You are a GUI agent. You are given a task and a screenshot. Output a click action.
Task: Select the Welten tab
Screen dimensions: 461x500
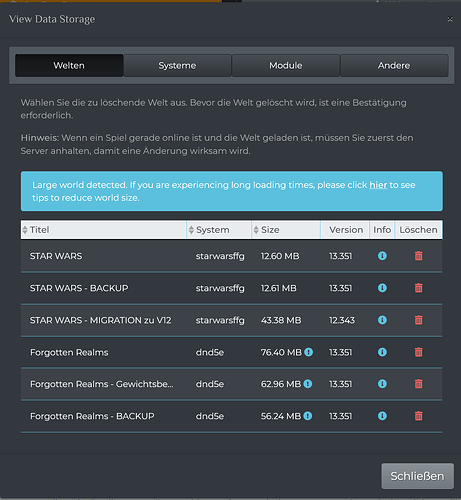click(69, 65)
